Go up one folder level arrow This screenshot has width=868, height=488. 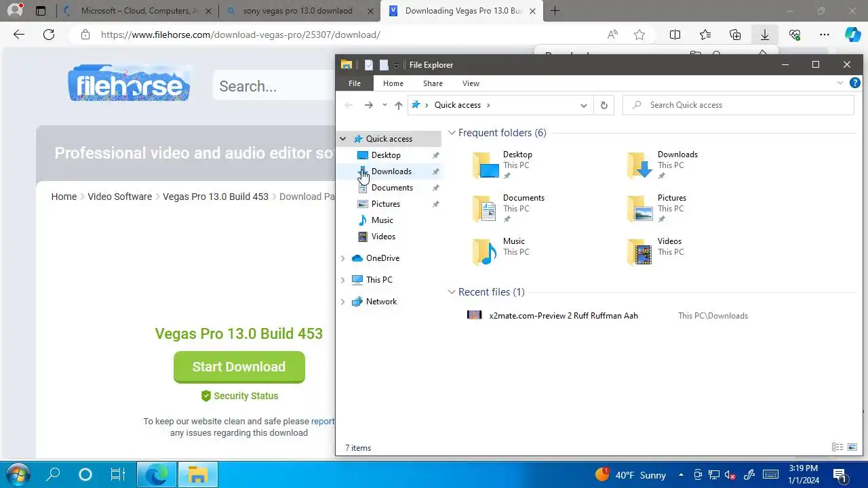(399, 105)
